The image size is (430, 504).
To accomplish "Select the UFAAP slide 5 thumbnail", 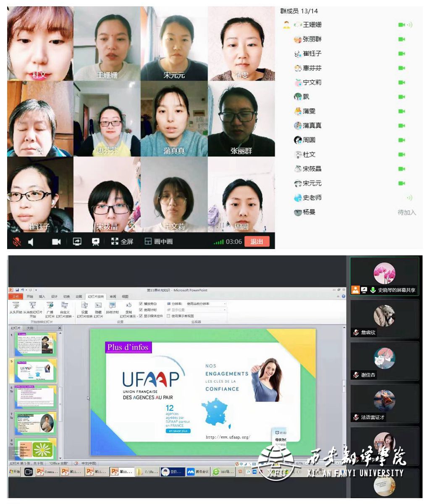I will click(x=36, y=370).
